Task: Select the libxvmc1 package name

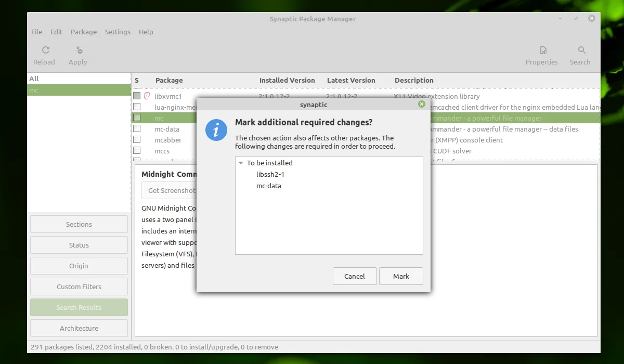Action: (x=168, y=96)
